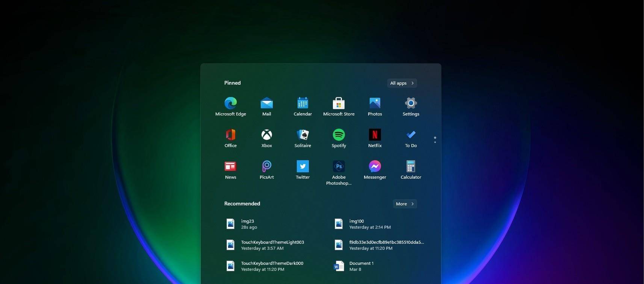
Task: Open Microsoft Edge from pinned apps
Action: 231,106
